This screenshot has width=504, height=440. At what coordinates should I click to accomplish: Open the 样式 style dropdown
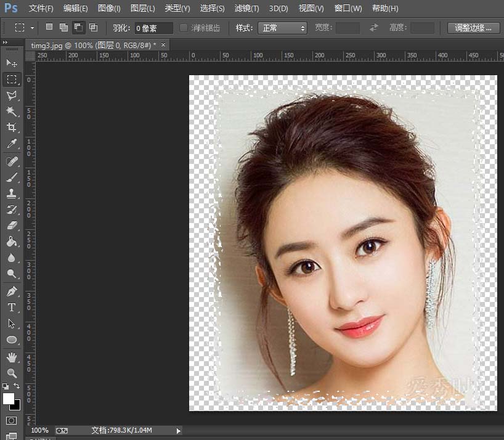[x=283, y=28]
